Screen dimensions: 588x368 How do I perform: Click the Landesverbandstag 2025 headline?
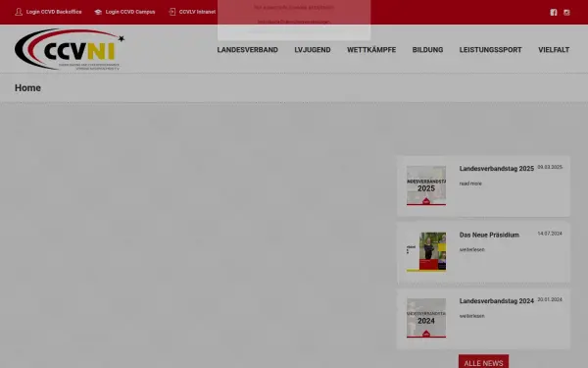(x=497, y=169)
